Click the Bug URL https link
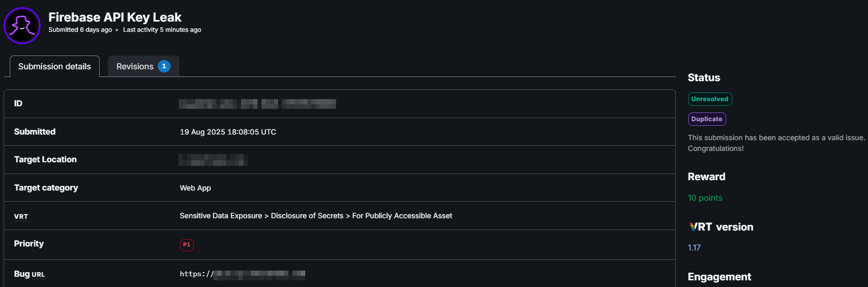 click(242, 274)
